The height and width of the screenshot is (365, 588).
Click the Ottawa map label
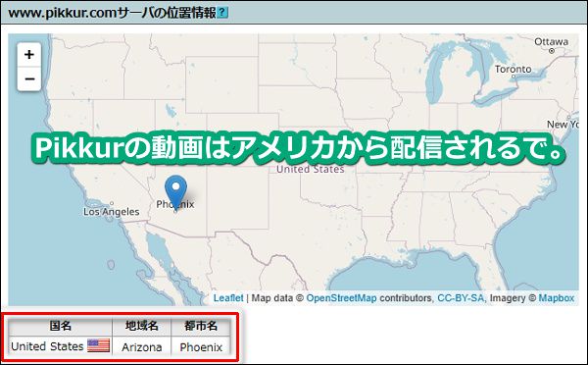(x=551, y=41)
